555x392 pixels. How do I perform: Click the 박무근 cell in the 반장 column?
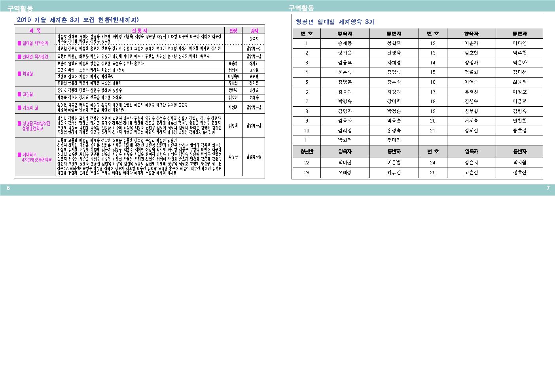233,157
